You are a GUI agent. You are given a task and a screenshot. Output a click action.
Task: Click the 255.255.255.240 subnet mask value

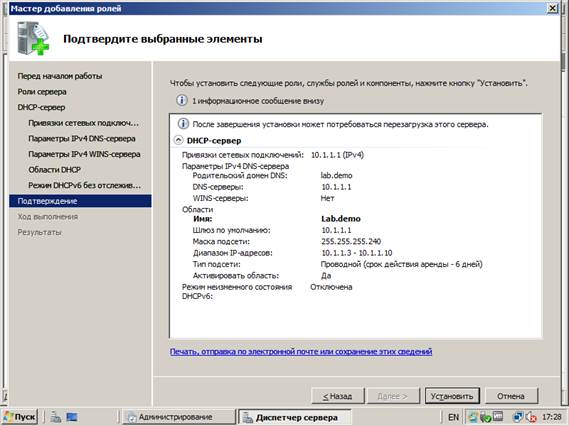351,241
